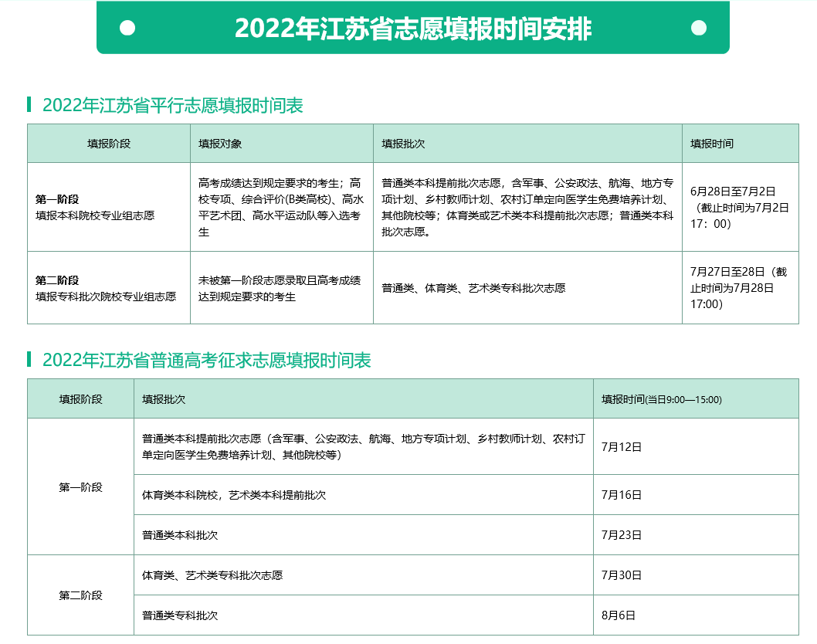Click the 7月23日 date cell
The width and height of the screenshot is (817, 644).
coord(622,535)
